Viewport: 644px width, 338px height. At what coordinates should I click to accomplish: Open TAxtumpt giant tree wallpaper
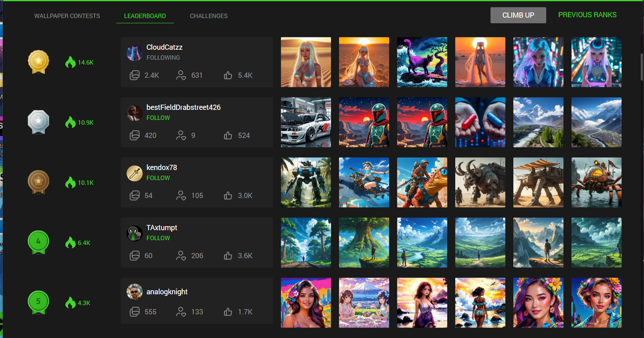[x=364, y=243]
